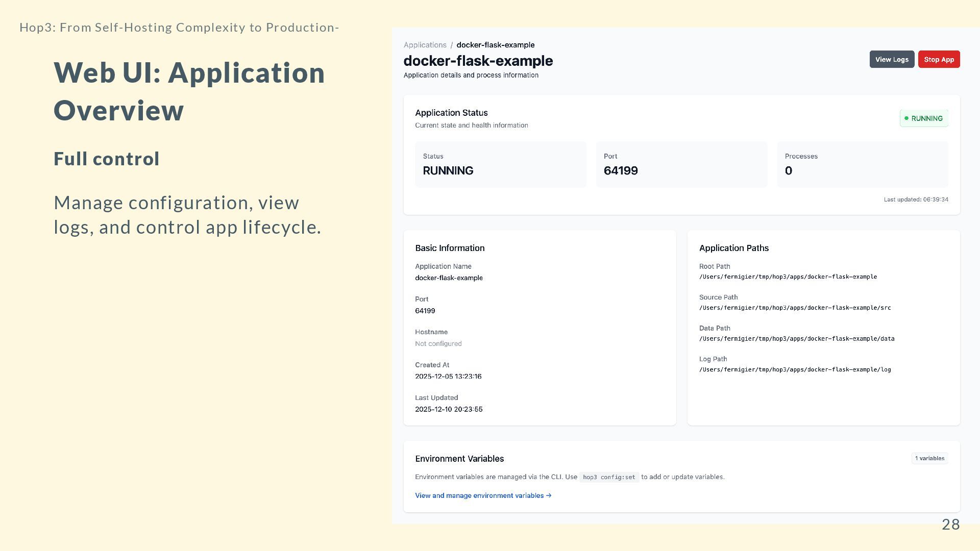This screenshot has height=551, width=980.
Task: Click the docker-flask-example page heading
Action: pyautogui.click(x=478, y=61)
